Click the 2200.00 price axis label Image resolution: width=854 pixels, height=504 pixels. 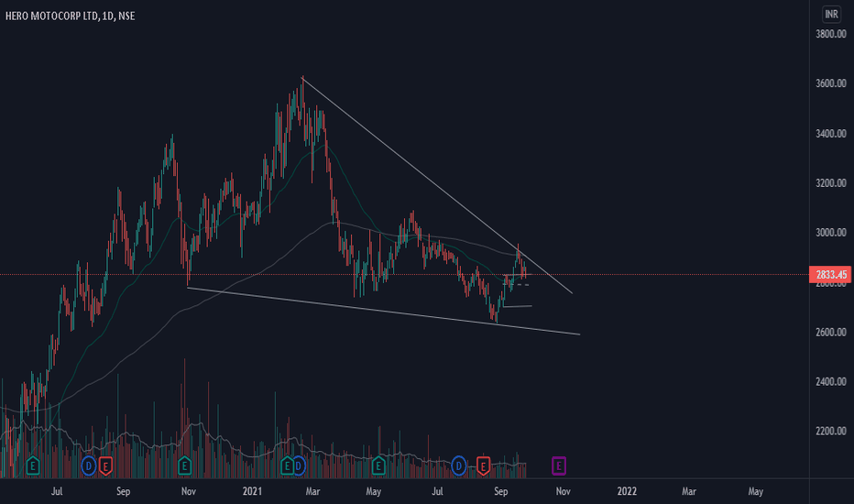click(830, 432)
